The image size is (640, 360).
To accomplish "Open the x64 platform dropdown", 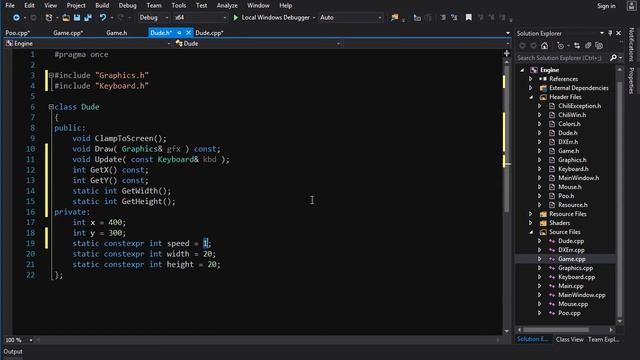I will click(x=200, y=18).
